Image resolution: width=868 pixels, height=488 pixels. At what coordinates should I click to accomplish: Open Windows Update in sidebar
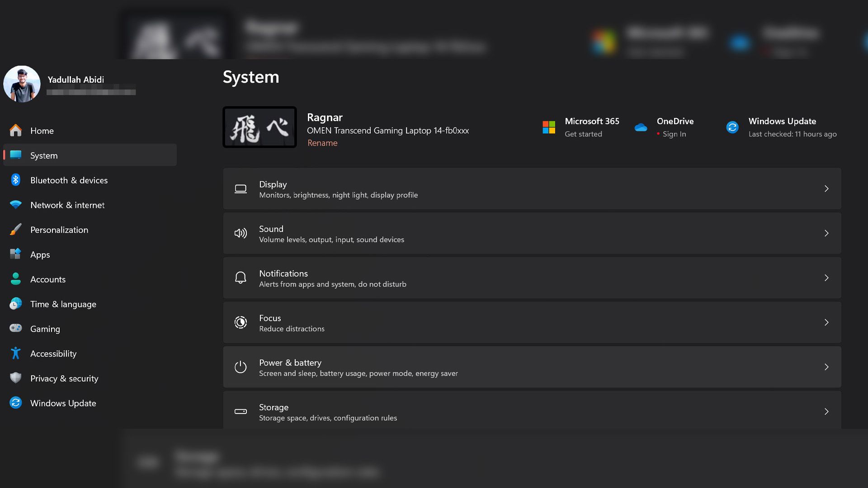click(x=90, y=403)
